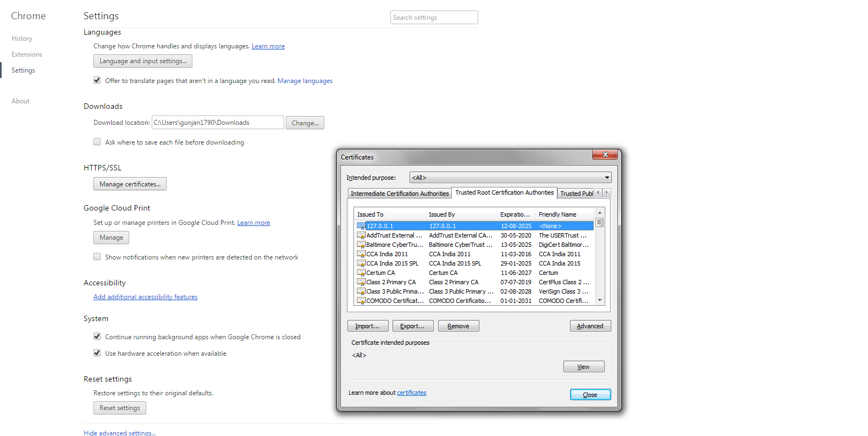Click the Export button in Certificates

[413, 326]
